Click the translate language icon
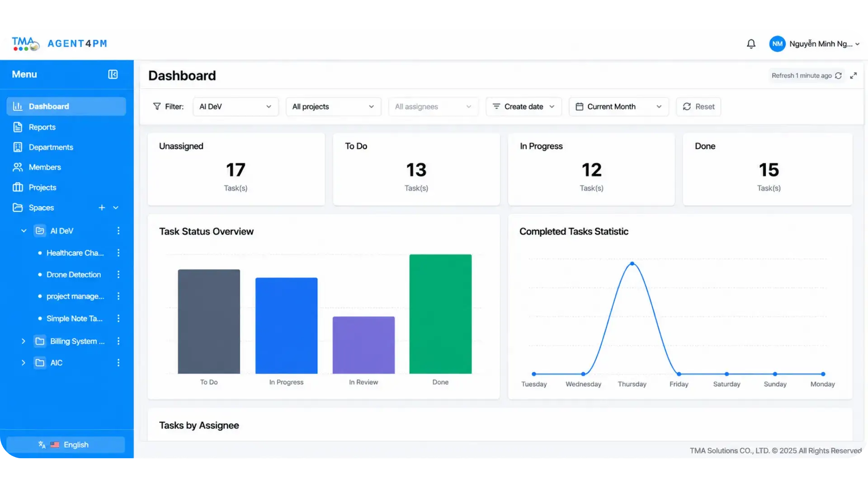Screen dimensions: 868x488 (x=42, y=445)
